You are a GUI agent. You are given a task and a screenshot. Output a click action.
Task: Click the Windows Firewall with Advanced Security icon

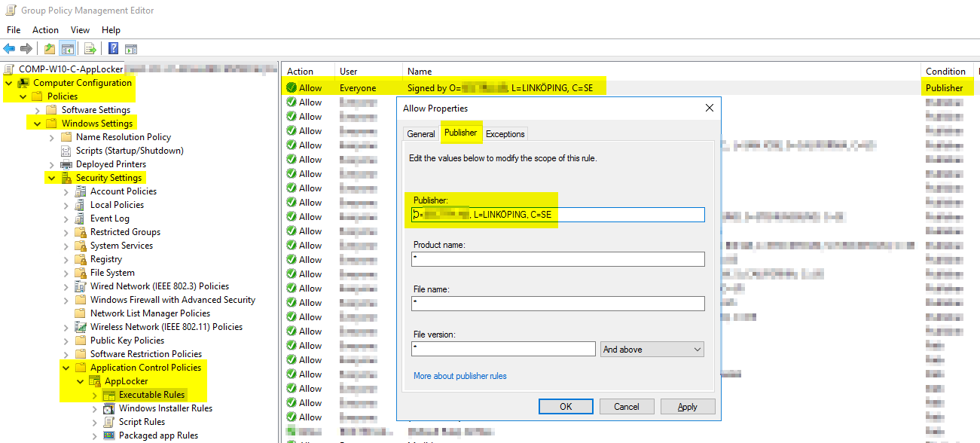pos(81,300)
